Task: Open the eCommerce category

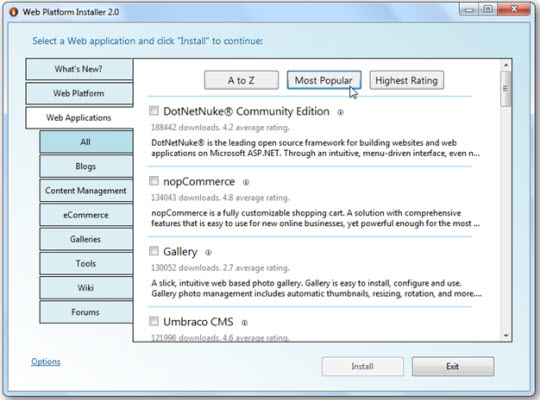Action: 86,215
